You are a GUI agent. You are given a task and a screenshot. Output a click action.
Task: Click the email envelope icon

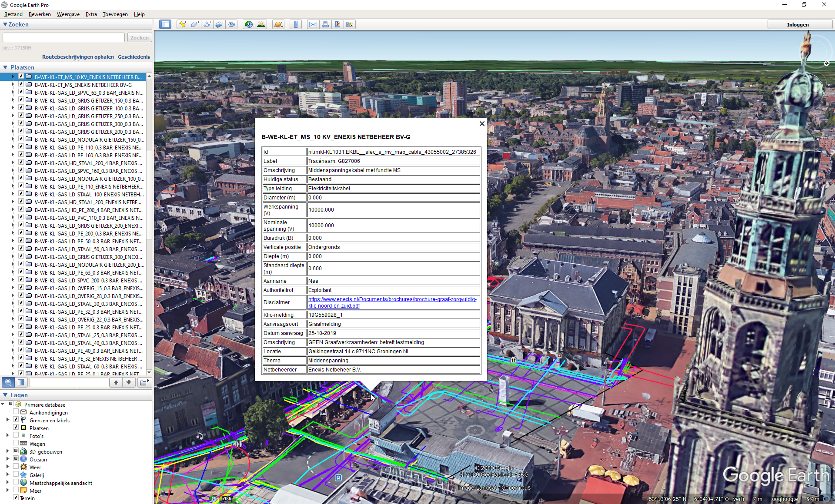[x=313, y=25]
